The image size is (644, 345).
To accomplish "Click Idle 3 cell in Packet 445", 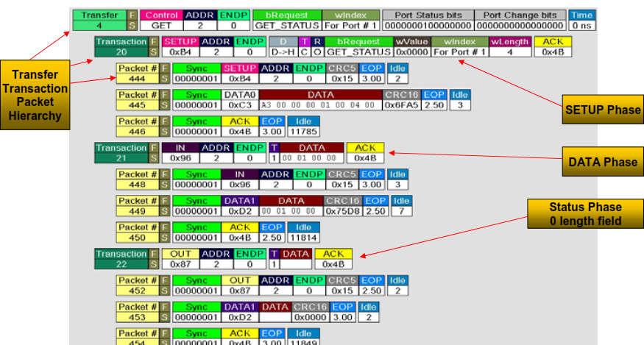I will [459, 100].
